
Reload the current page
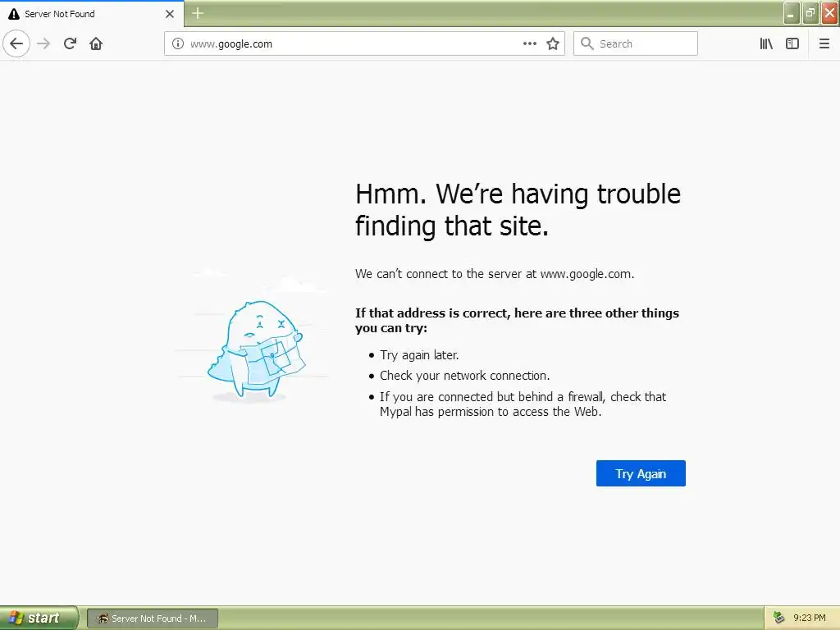[x=70, y=43]
